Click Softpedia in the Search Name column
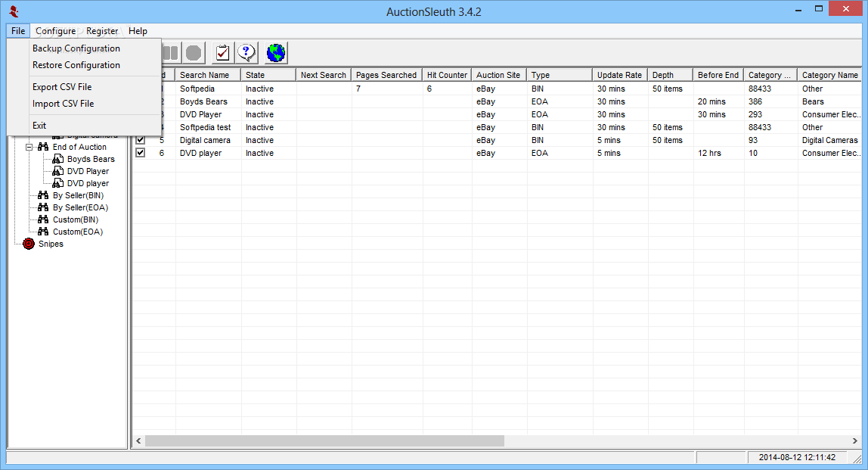 pos(197,89)
